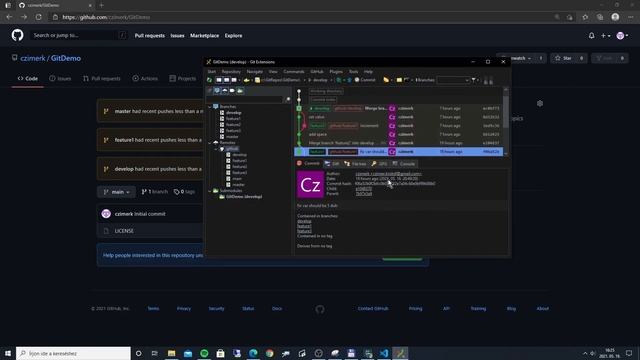Toggle the left panel layout button in toolbar
640x360 pixels.
pyautogui.click(x=219, y=80)
